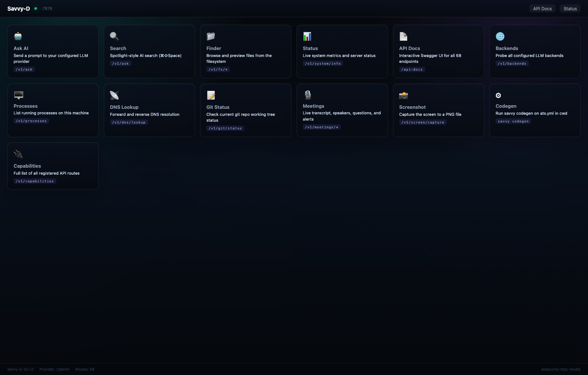This screenshot has height=375, width=588.
Task: Click the API Docs page icon
Action: pyautogui.click(x=404, y=36)
